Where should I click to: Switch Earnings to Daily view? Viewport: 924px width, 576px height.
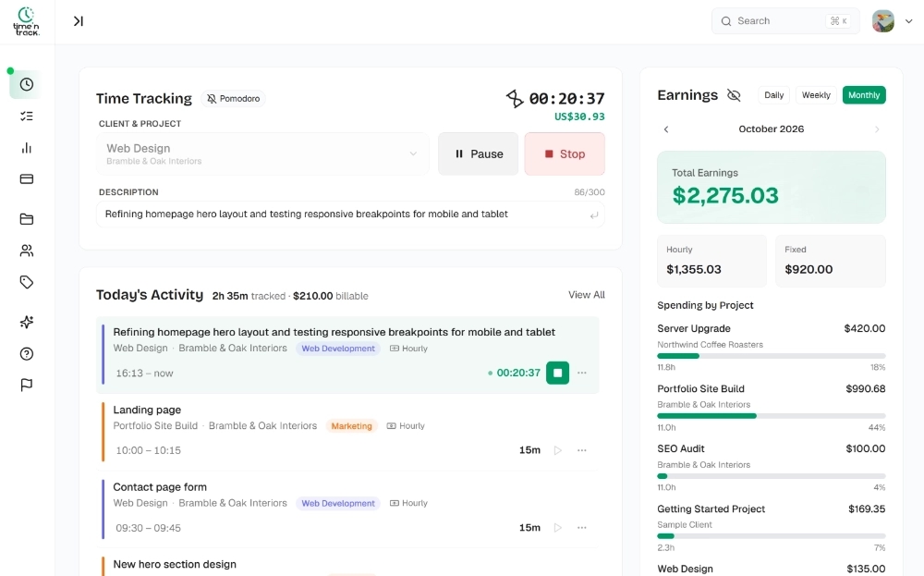(773, 95)
